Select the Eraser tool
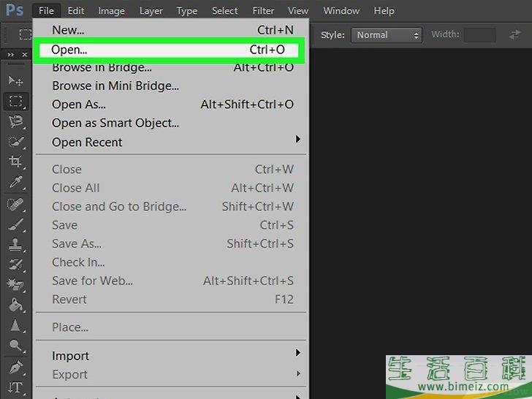 coord(15,284)
